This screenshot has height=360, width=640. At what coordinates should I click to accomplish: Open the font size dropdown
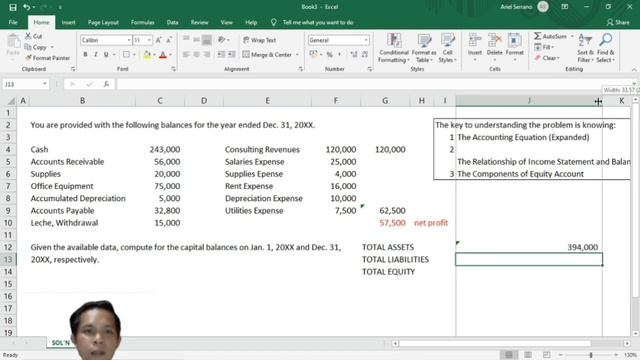149,40
